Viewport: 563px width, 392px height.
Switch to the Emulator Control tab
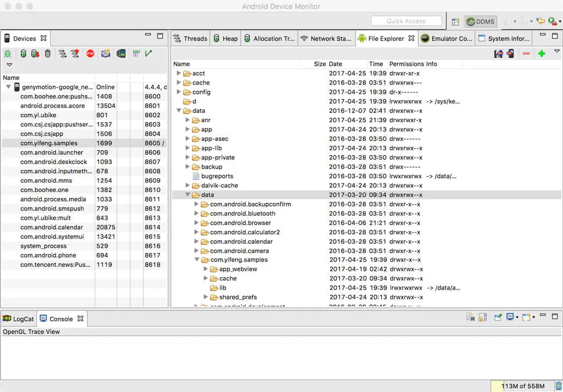tap(446, 39)
